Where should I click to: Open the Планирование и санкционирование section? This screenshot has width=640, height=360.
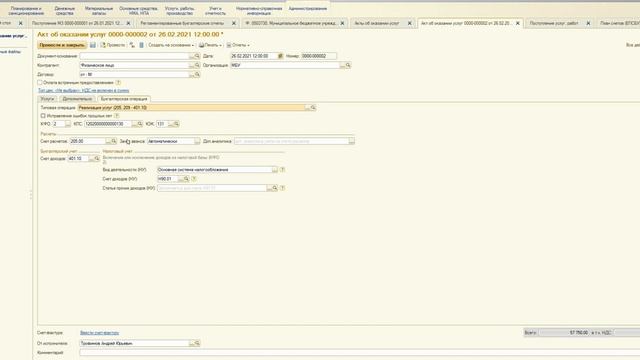pos(26,11)
